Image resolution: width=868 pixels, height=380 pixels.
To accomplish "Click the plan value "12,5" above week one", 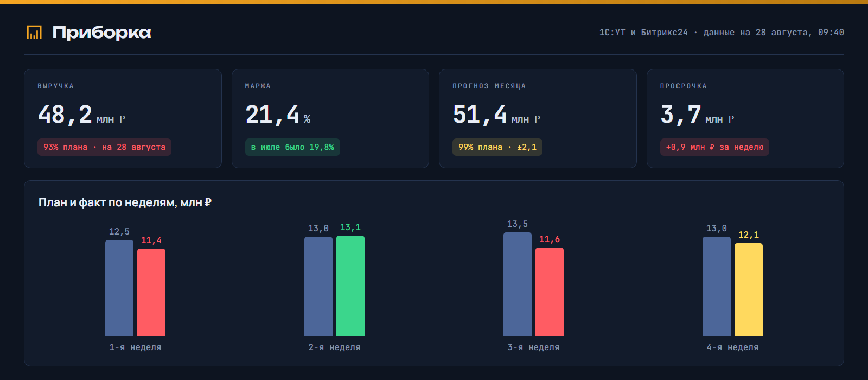I will click(119, 232).
